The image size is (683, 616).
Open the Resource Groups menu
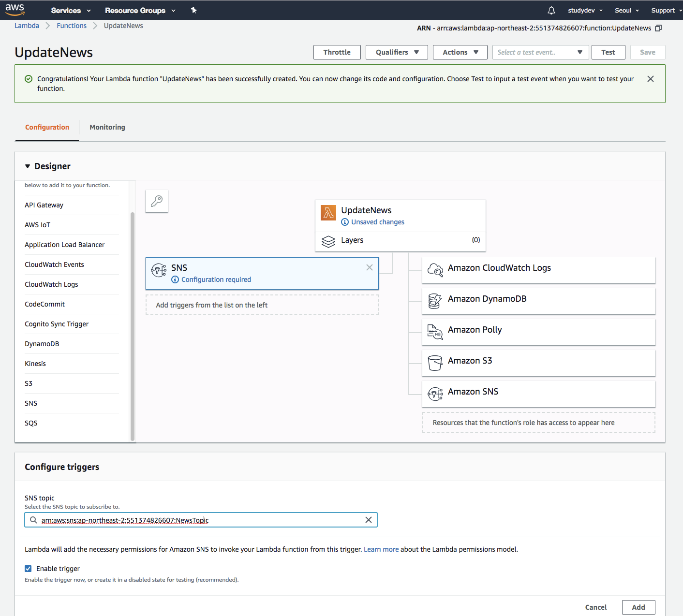(140, 10)
